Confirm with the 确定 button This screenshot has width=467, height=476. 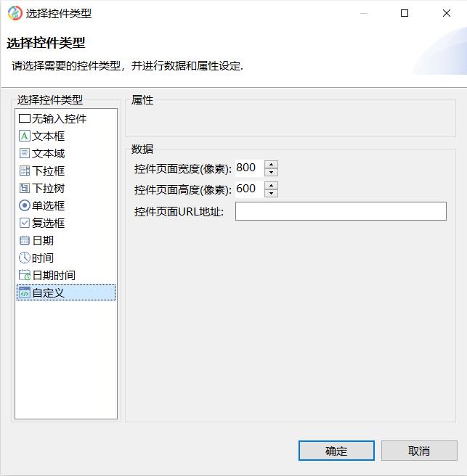click(336, 451)
